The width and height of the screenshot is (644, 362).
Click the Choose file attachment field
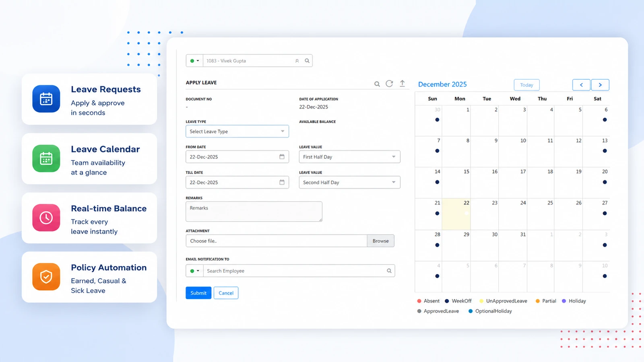pyautogui.click(x=276, y=241)
